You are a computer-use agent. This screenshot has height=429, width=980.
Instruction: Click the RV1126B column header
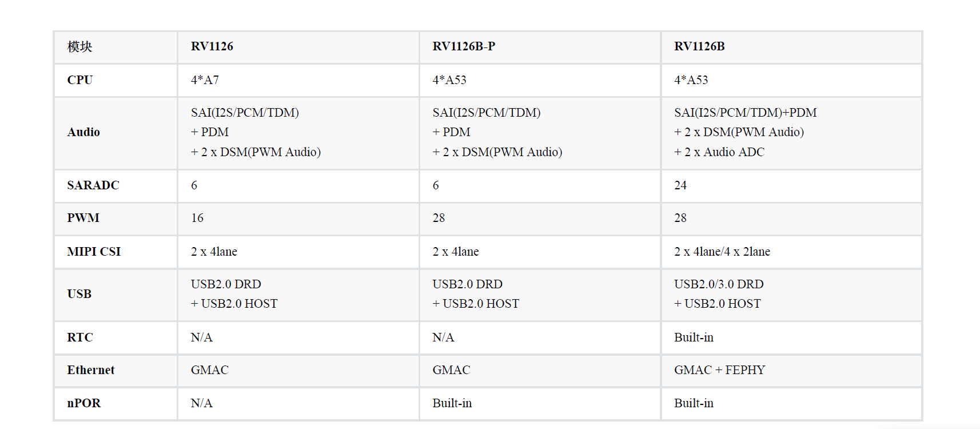coord(699,46)
